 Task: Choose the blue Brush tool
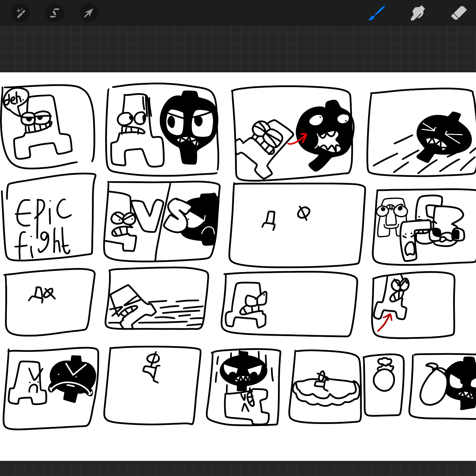pyautogui.click(x=377, y=13)
